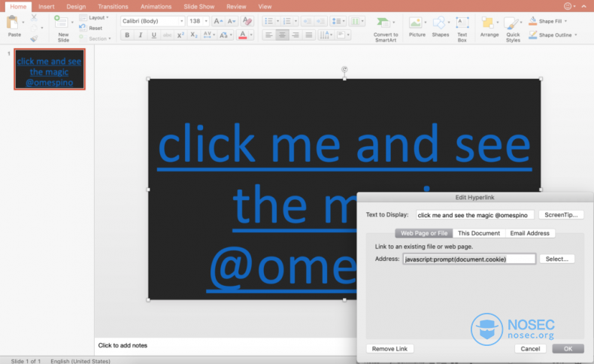Insert a New Slide

click(x=61, y=23)
